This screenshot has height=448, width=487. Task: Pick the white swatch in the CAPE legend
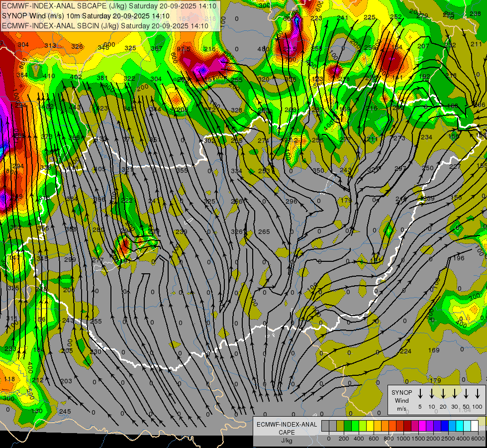pyautogui.click(x=475, y=426)
